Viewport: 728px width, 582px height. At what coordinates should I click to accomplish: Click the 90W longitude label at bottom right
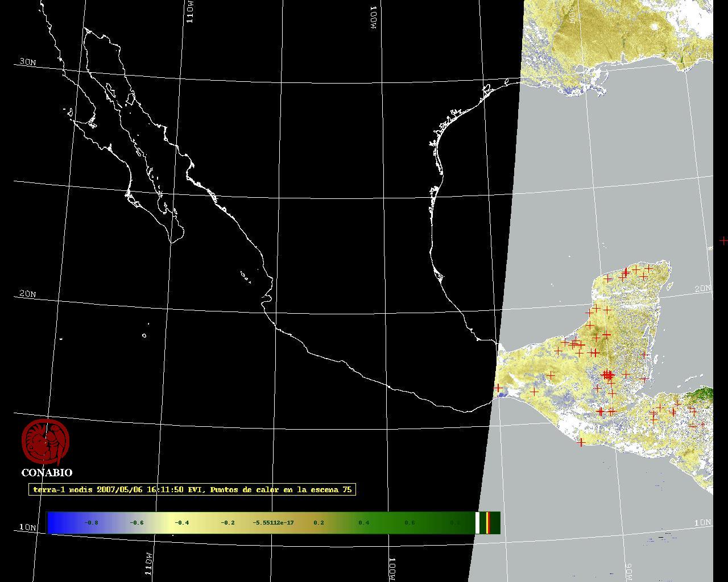(x=630, y=572)
